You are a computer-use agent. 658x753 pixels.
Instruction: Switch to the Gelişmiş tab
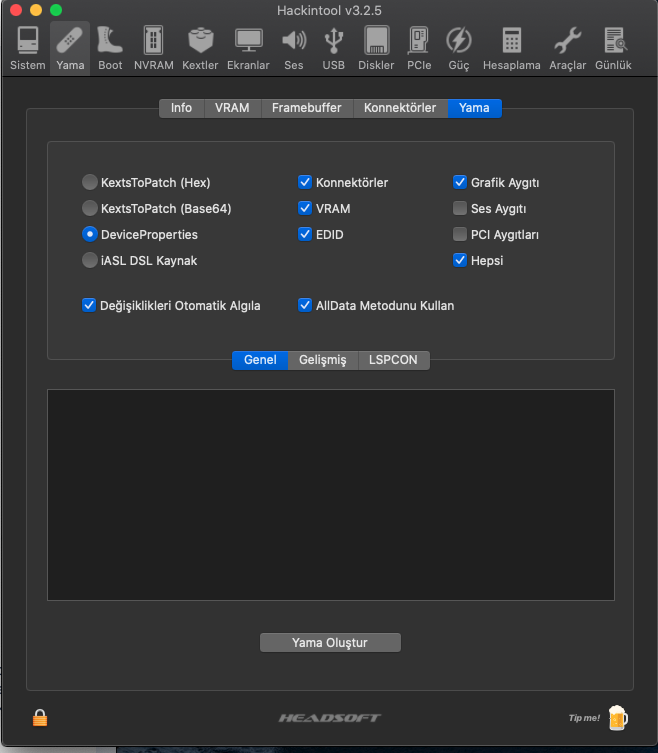[x=323, y=360]
